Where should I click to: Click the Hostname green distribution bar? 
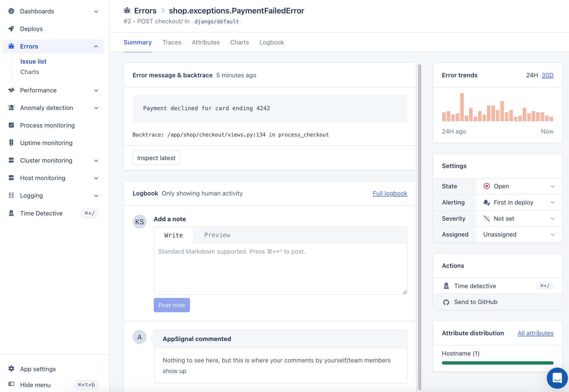coord(497,363)
